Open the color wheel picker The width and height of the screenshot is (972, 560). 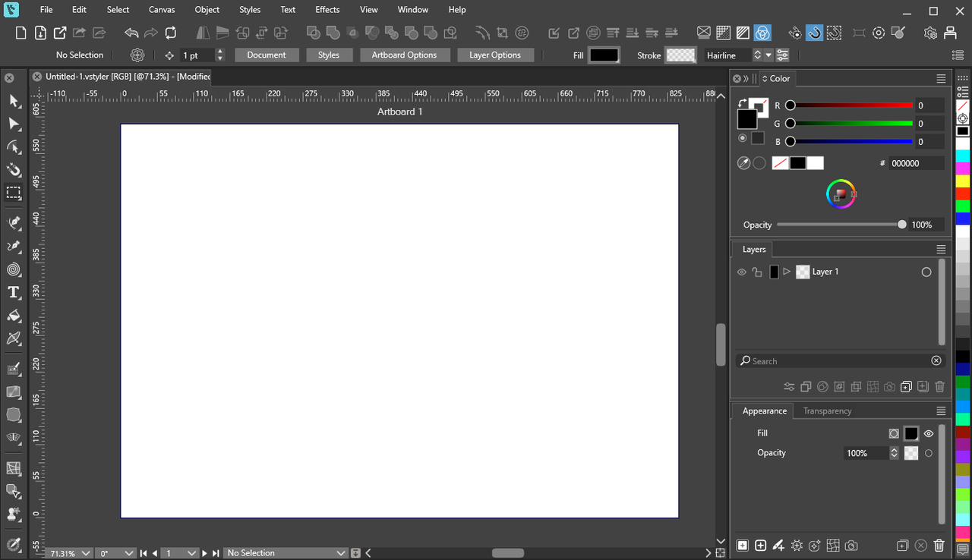click(x=841, y=193)
